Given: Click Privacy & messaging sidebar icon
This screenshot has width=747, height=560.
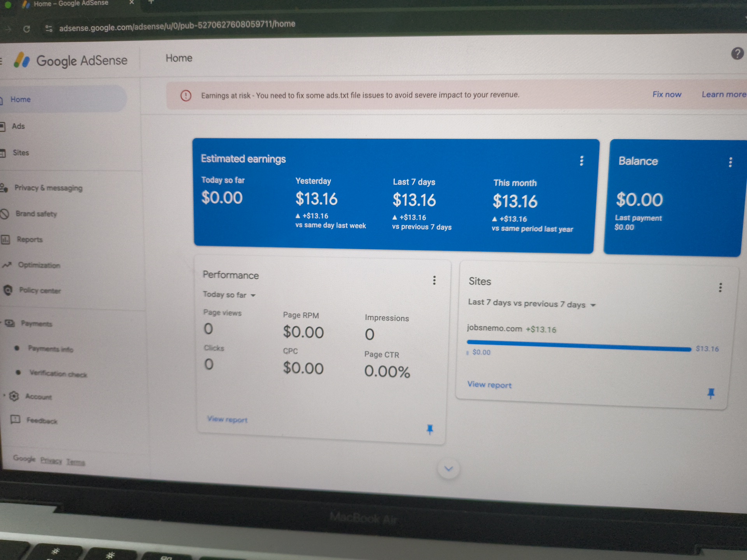Looking at the screenshot, I should 4,188.
